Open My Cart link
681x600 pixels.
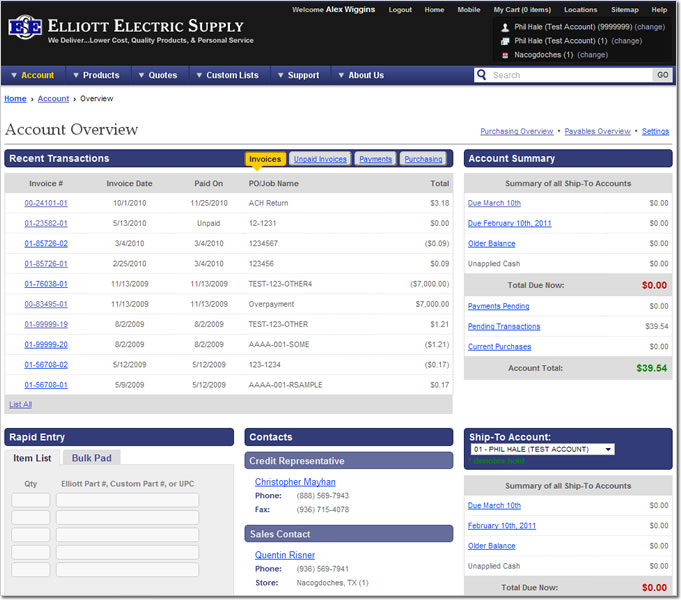click(x=522, y=10)
